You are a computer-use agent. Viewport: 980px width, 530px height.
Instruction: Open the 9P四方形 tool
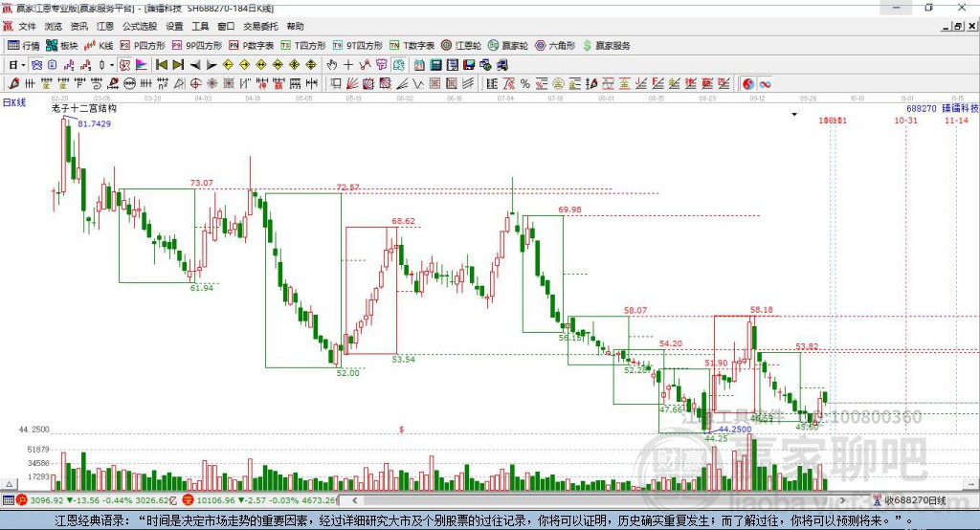coord(197,46)
